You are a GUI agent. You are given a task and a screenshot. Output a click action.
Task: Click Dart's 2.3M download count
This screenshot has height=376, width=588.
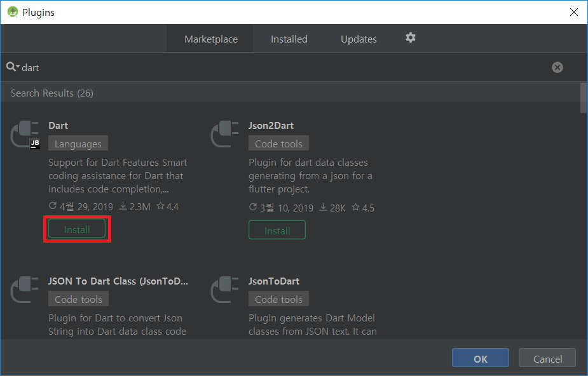[135, 206]
